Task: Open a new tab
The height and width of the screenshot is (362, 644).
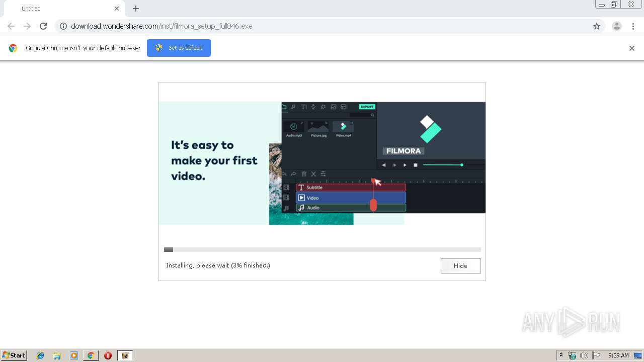Action: (136, 9)
